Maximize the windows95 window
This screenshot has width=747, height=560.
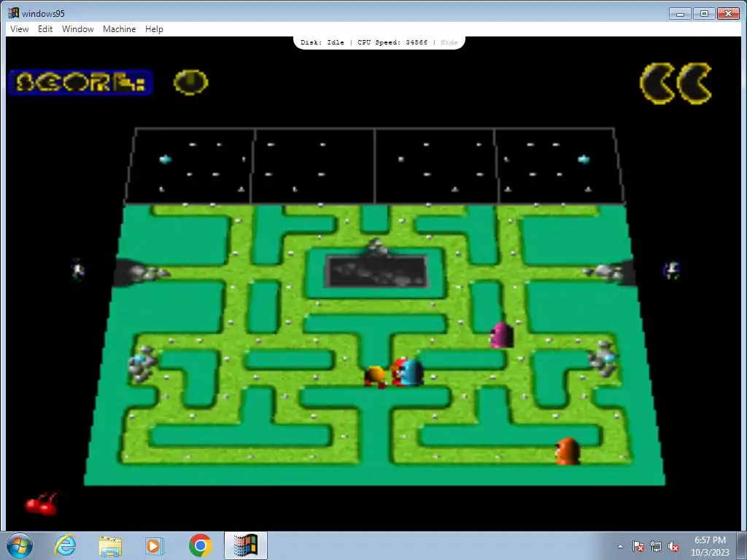coord(704,13)
